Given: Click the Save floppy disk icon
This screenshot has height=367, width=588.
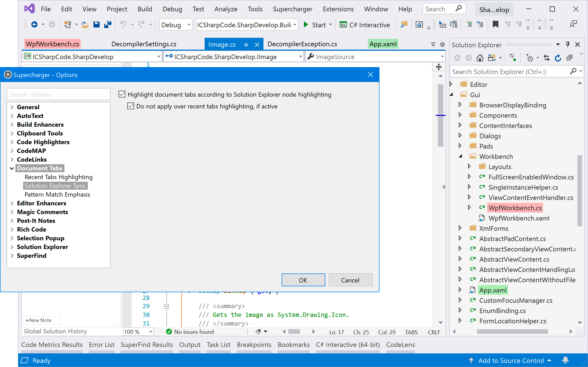Looking at the screenshot, I should coord(96,25).
